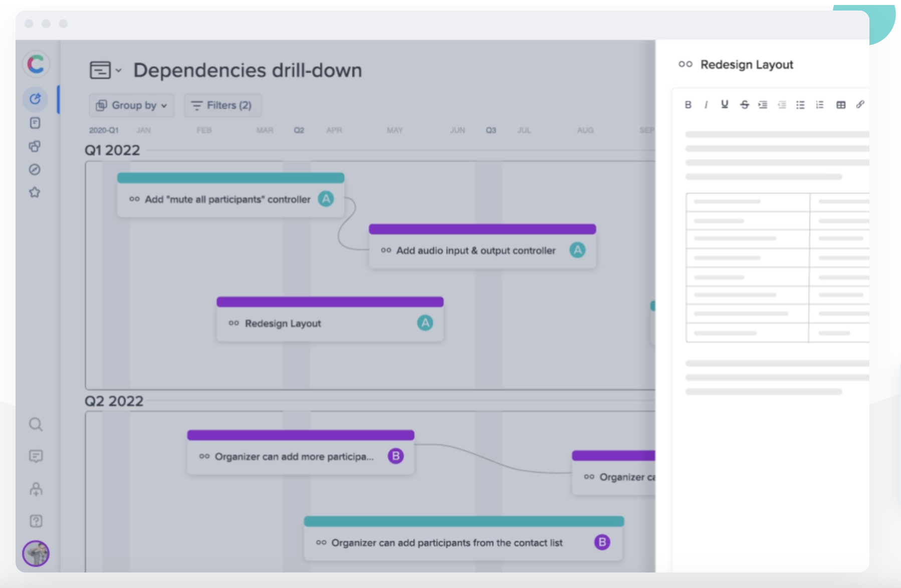Open the Group by dropdown
This screenshot has width=901, height=588.
pos(132,105)
